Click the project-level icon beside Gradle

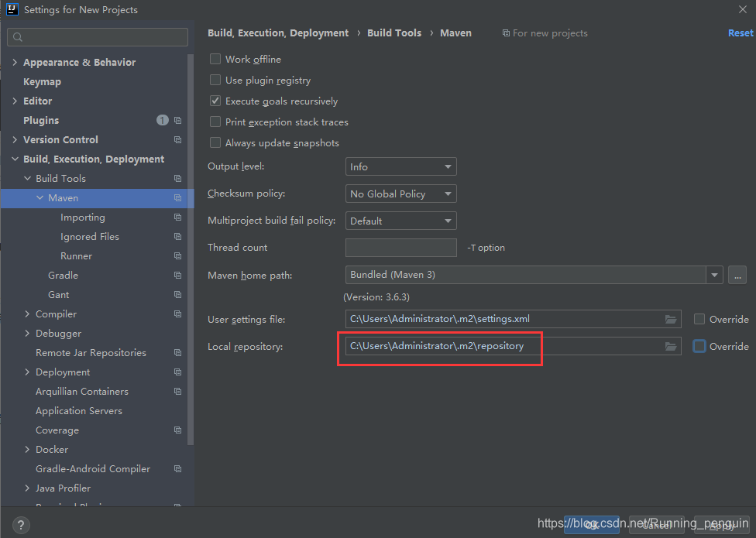(x=177, y=275)
